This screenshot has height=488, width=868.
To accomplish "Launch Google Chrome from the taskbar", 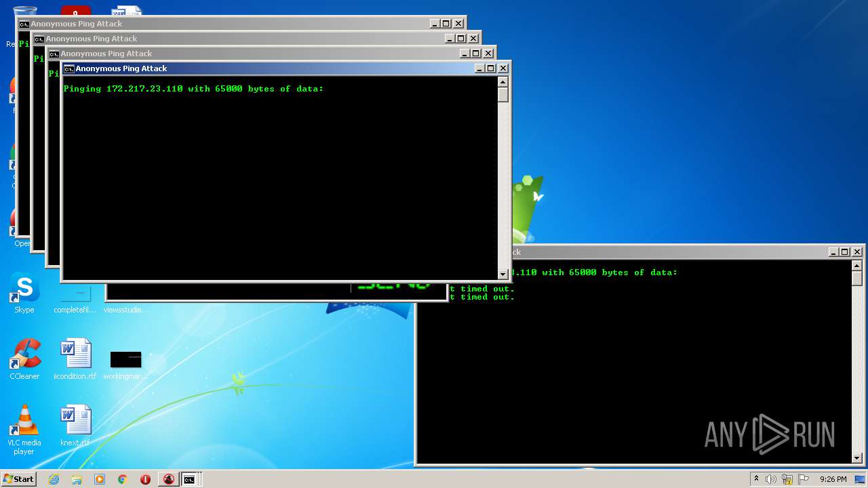I will point(123,479).
